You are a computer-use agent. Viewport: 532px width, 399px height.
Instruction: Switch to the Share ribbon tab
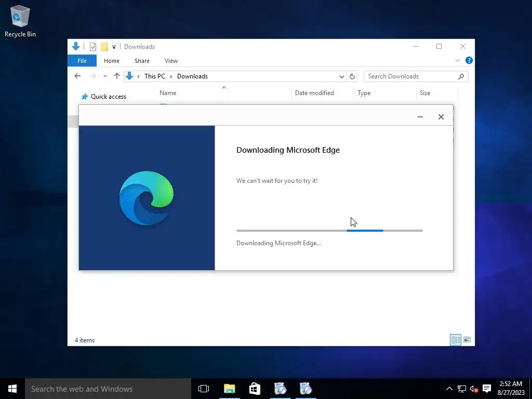point(142,61)
